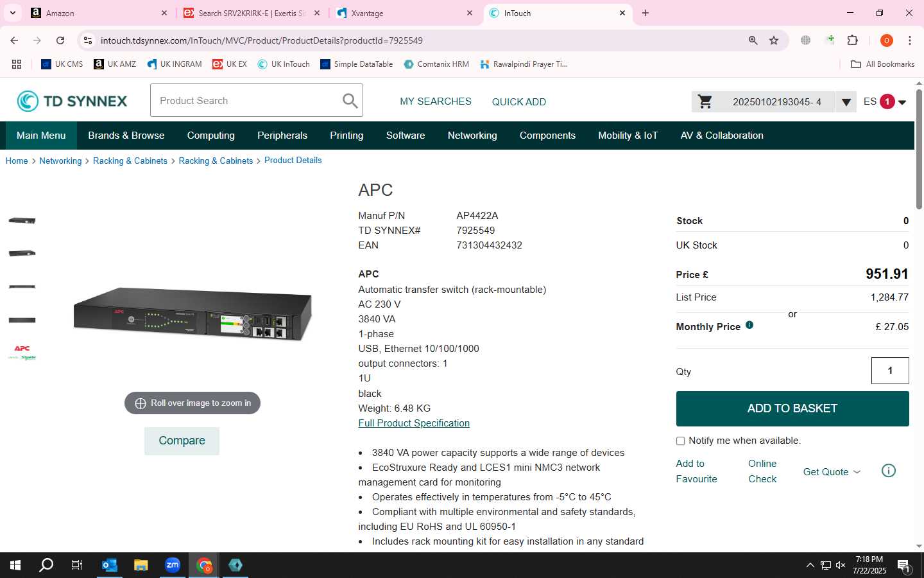Select the second product thumbnail
Image resolution: width=924 pixels, height=578 pixels.
(22, 253)
